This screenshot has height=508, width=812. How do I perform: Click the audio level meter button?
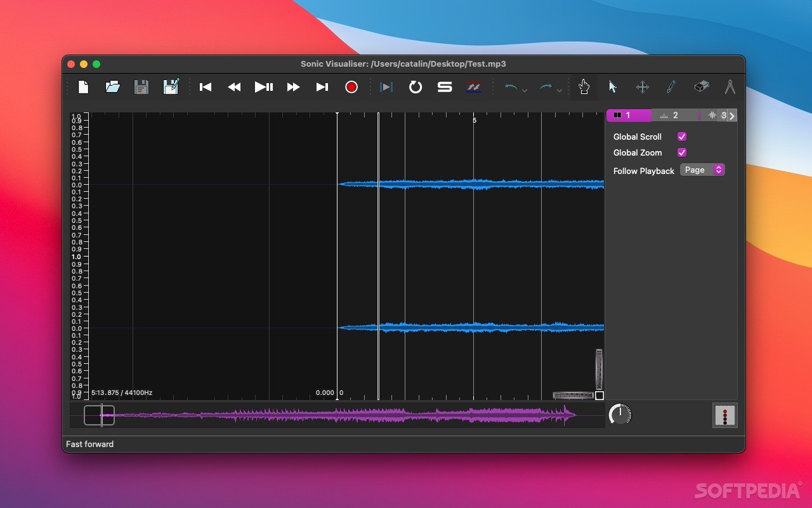725,415
